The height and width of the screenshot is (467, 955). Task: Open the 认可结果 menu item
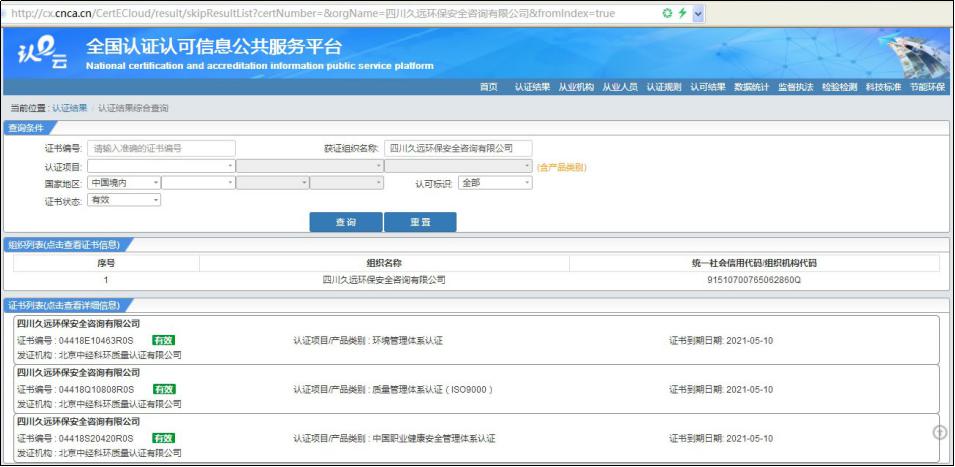coord(708,87)
